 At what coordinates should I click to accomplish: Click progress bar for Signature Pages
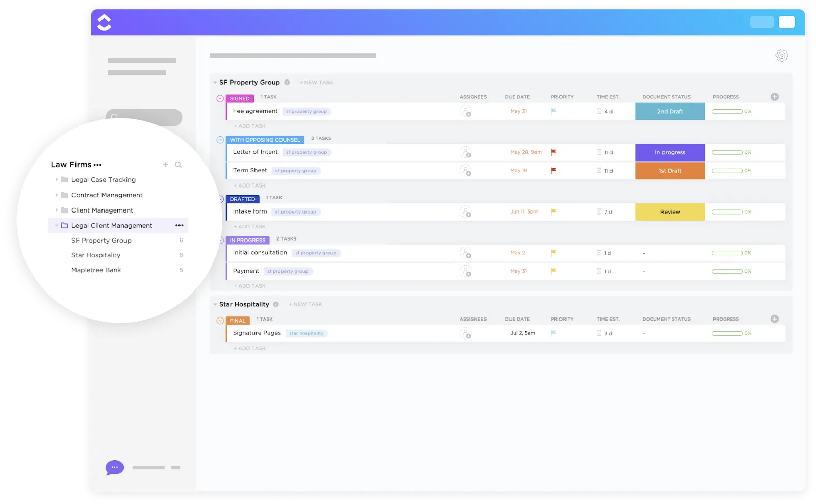click(727, 333)
